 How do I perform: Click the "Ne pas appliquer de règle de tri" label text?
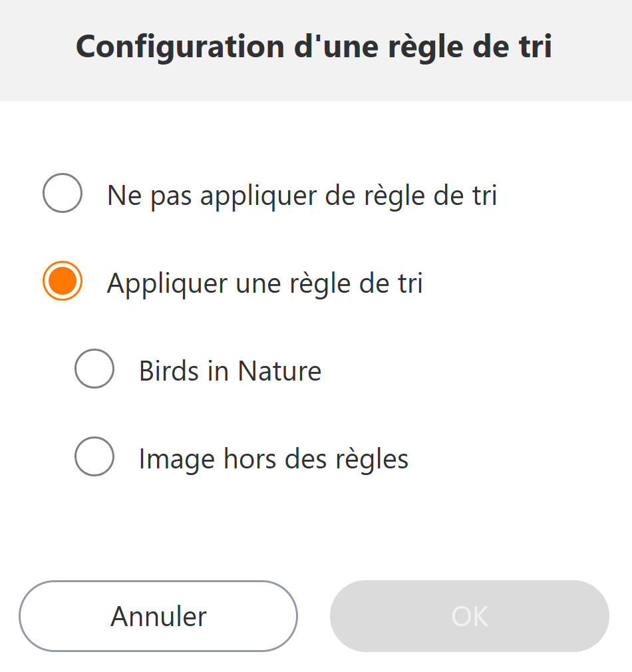(x=302, y=195)
